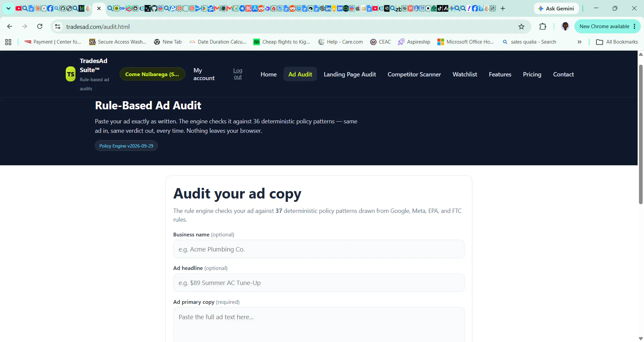This screenshot has height=342, width=644.
Task: Open the Date Duration Calculator bookmark
Action: pos(218,42)
